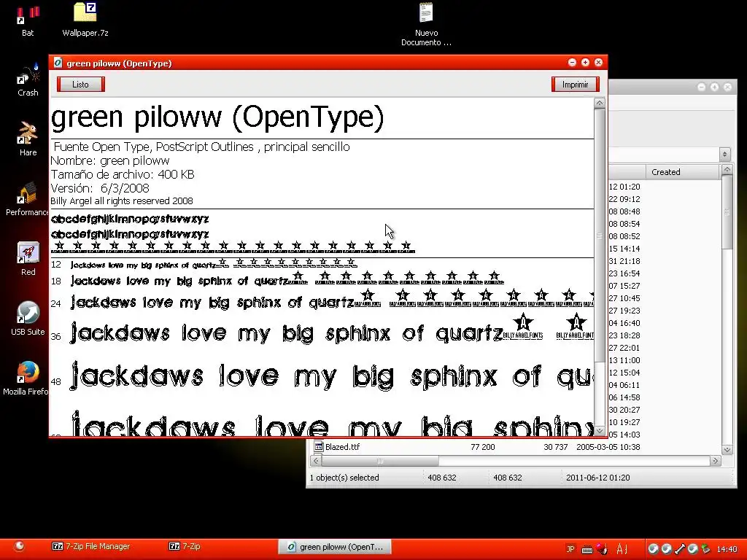Launch the Red rocket shortcut
The width and height of the screenshot is (747, 560).
(x=28, y=259)
